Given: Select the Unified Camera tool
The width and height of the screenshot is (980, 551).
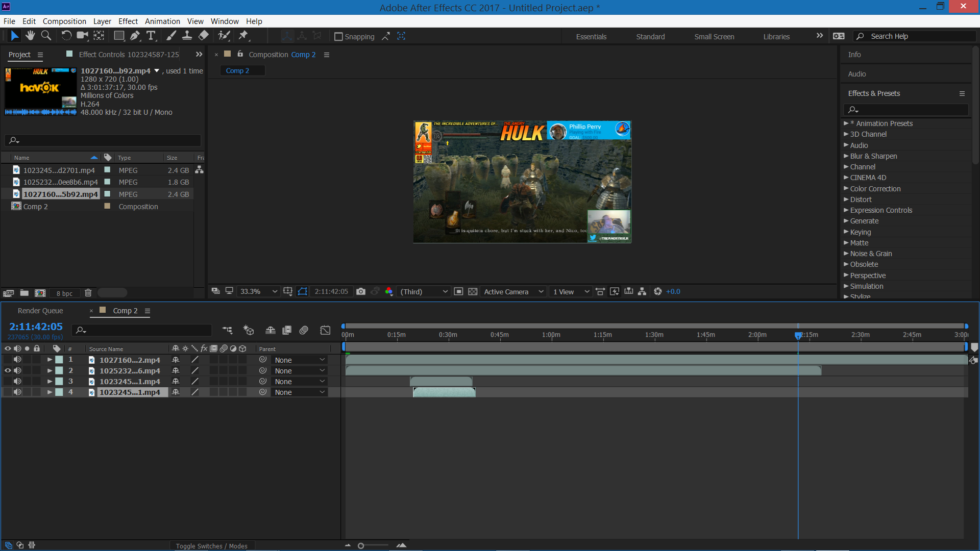Looking at the screenshot, I should (82, 36).
